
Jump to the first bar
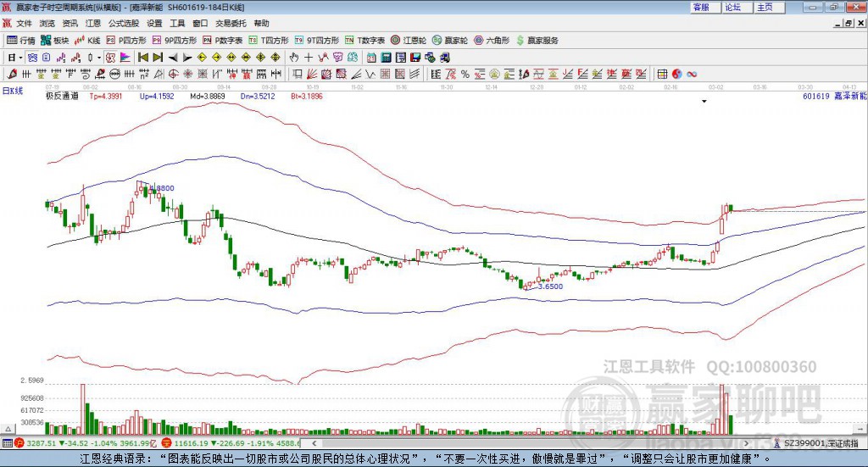142,58
